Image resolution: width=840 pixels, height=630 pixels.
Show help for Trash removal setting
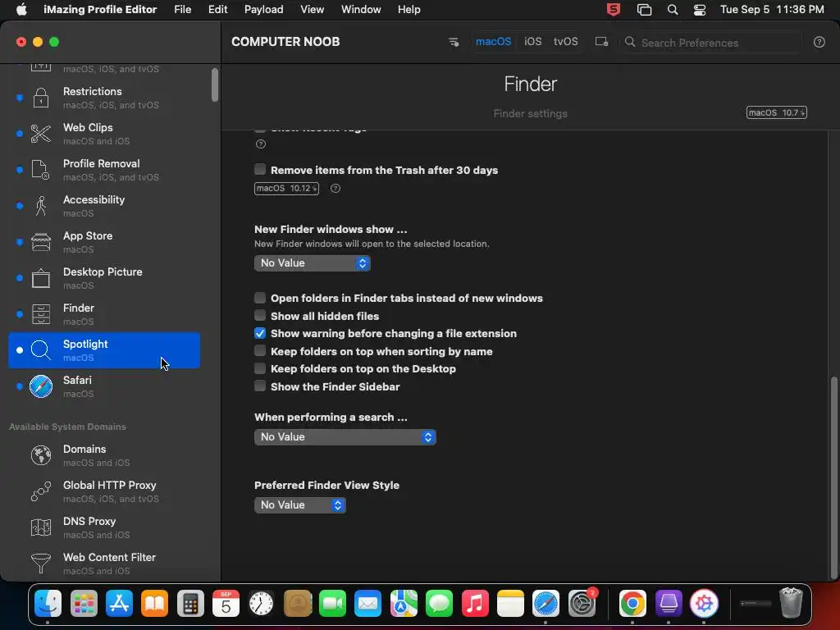(x=336, y=189)
